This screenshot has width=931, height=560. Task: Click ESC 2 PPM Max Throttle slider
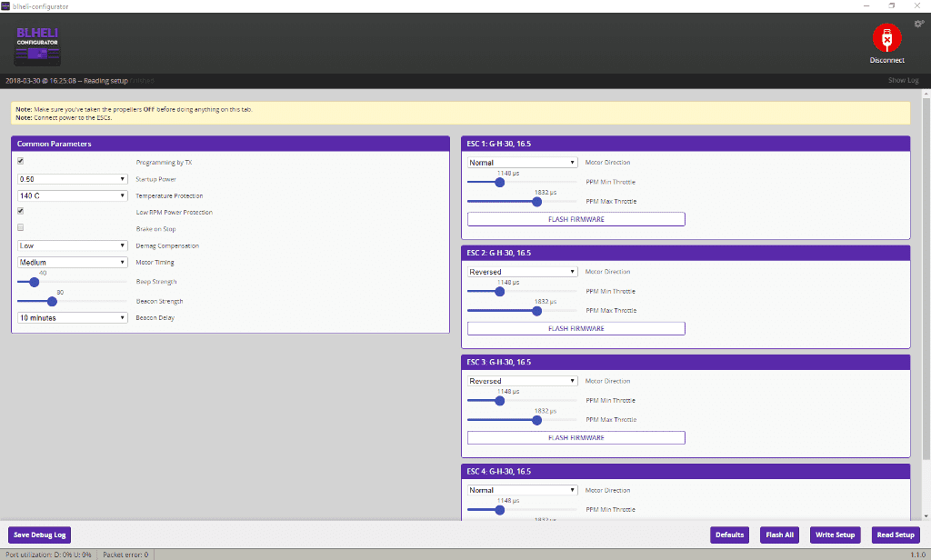click(522, 311)
